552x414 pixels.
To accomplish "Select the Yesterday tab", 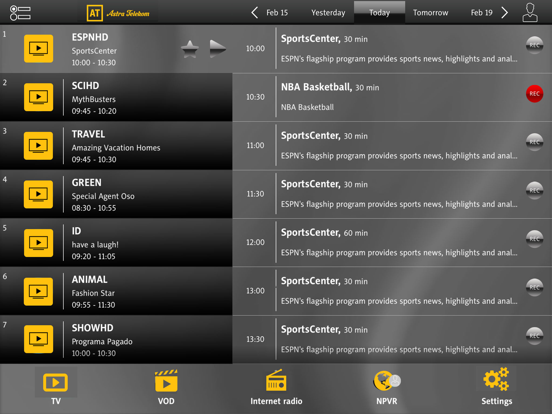I will pos(328,13).
